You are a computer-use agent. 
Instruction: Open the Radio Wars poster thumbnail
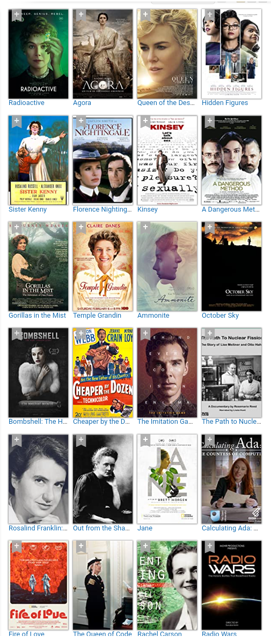(x=232, y=586)
